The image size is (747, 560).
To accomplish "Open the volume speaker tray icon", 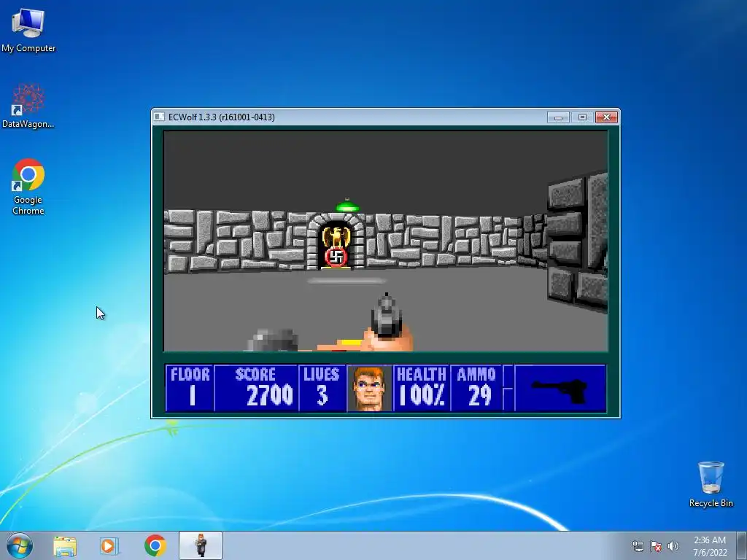I will pos(673,546).
